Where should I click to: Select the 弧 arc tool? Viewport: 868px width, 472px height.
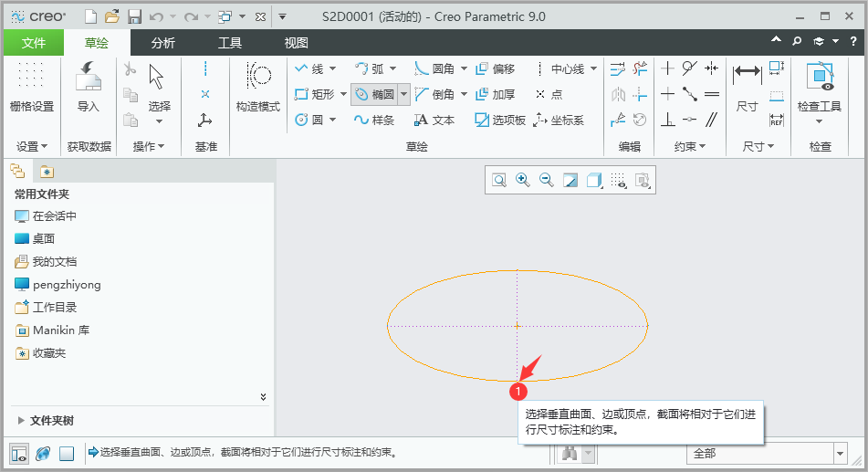point(370,68)
